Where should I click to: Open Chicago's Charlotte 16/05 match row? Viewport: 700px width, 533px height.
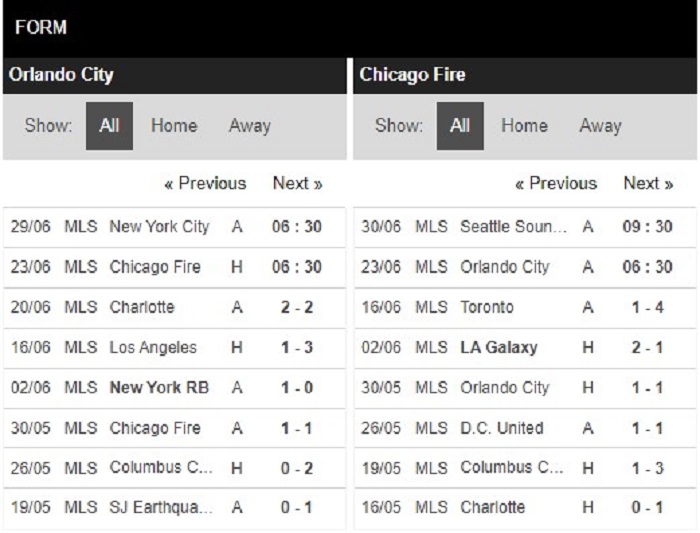[525, 508]
